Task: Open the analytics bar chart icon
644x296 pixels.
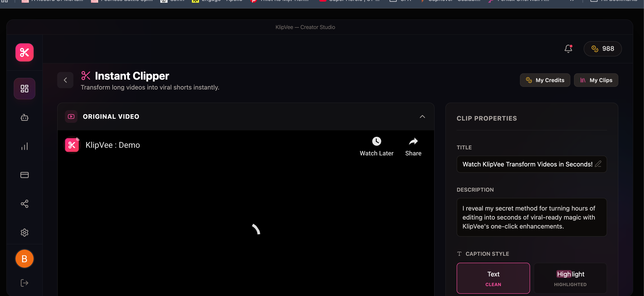Action: [x=25, y=146]
